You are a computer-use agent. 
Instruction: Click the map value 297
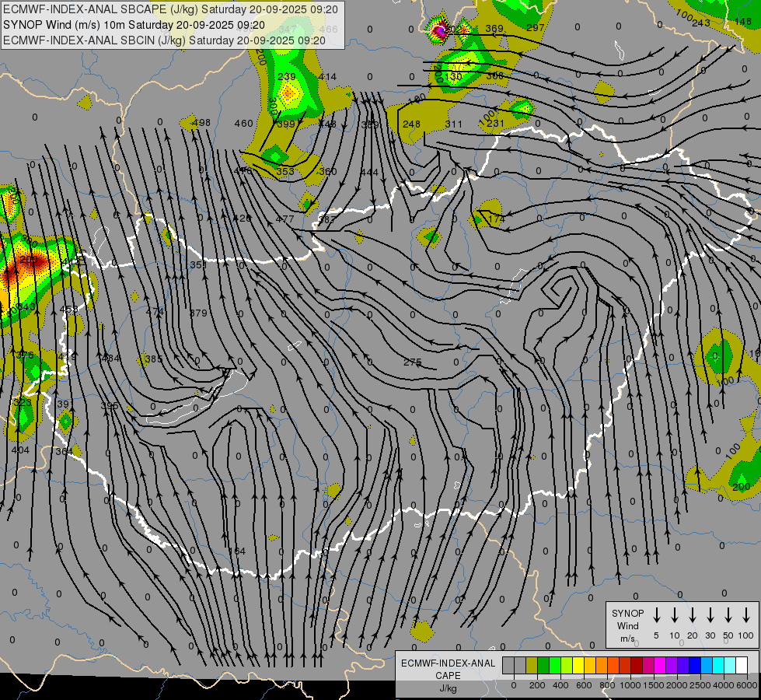[x=536, y=28]
